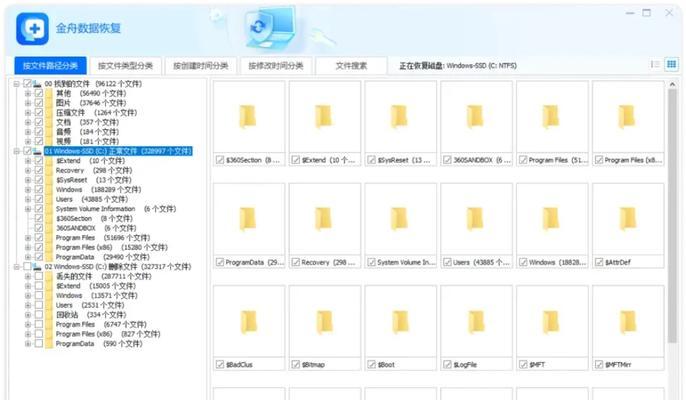The image size is (686, 400).
Task: Expand the Program Files (6747 个文件) node
Action: tap(28, 324)
